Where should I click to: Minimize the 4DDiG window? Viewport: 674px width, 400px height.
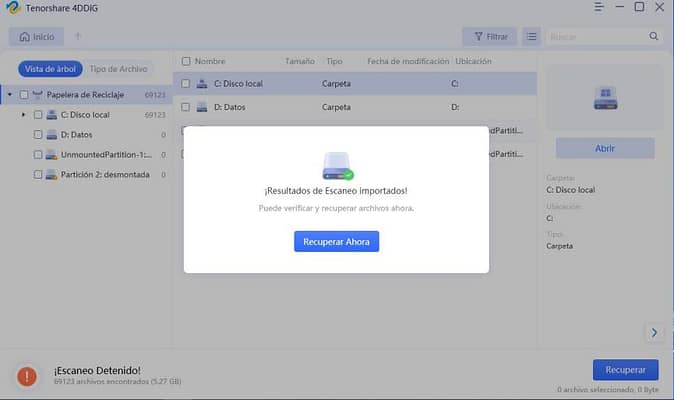619,7
